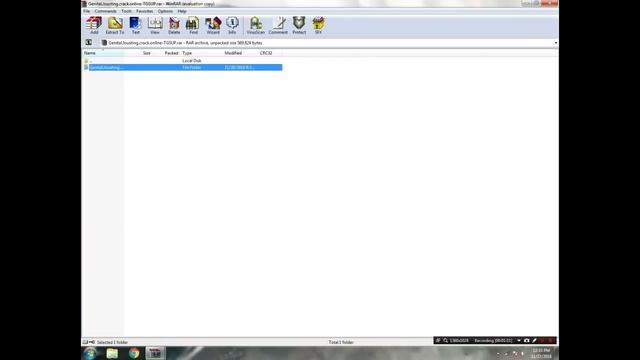The image size is (640, 360).
Task: Click the Protect shield icon
Action: tap(299, 26)
